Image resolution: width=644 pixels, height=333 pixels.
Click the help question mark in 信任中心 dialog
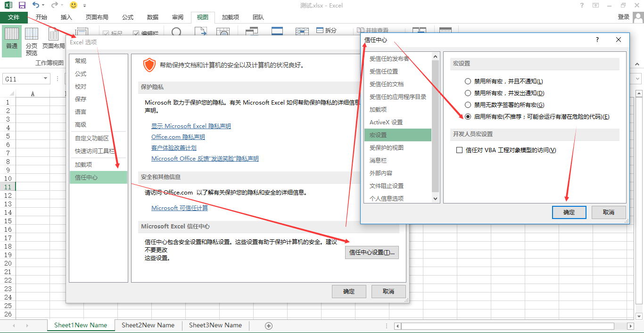pyautogui.click(x=597, y=40)
